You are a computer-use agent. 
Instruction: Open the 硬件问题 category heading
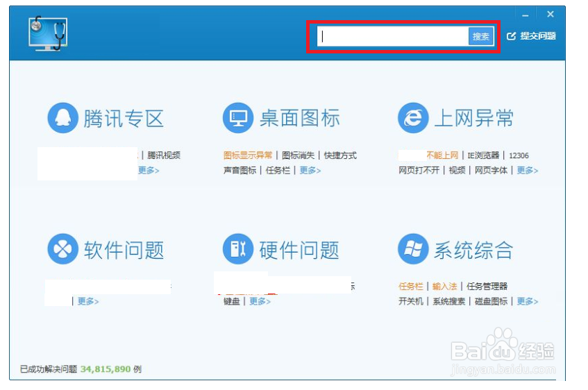[x=299, y=250]
